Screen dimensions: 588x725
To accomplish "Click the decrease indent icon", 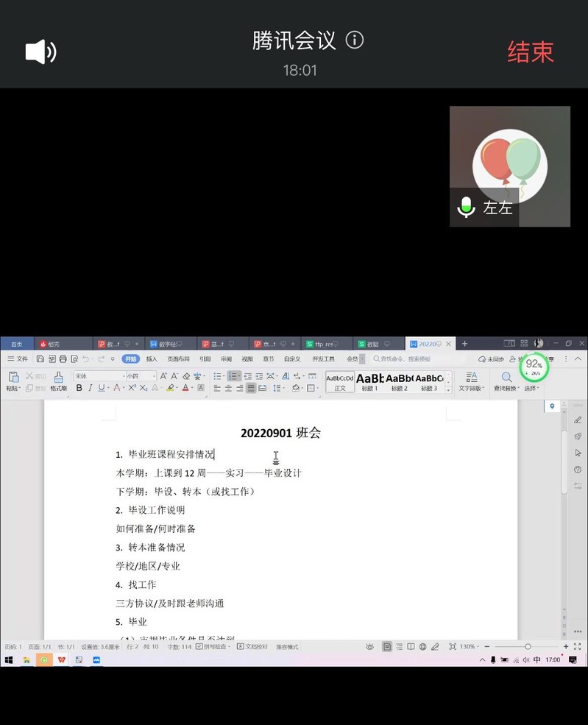I will [x=248, y=376].
